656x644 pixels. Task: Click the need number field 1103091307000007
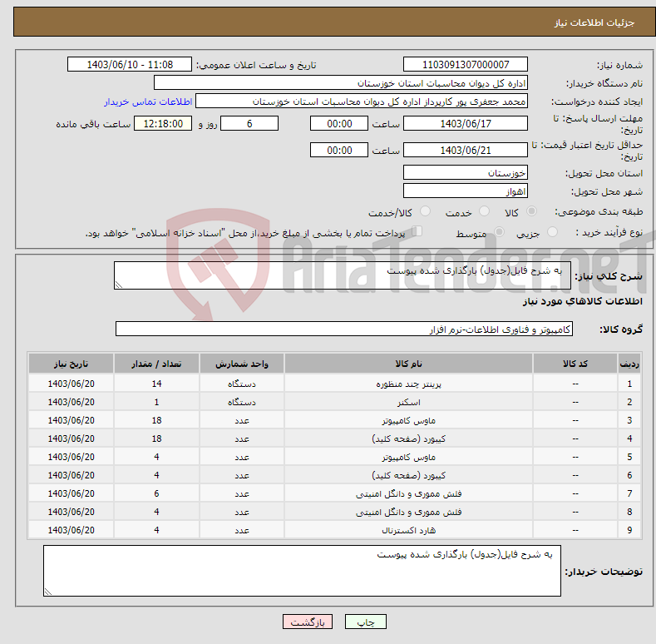click(x=466, y=65)
